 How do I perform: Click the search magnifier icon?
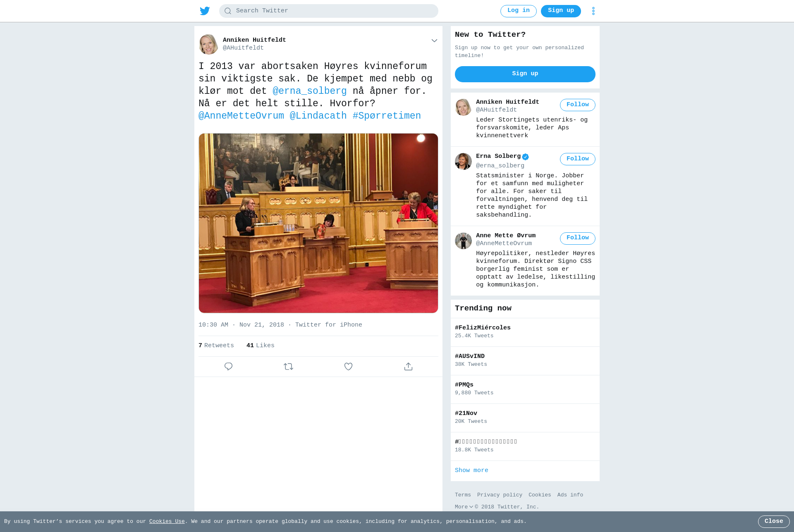228,11
